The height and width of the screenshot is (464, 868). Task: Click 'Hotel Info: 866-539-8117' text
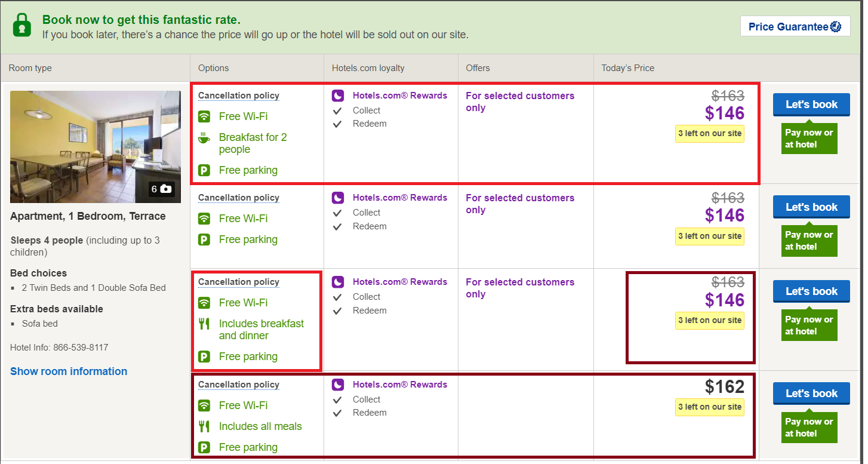(x=59, y=348)
